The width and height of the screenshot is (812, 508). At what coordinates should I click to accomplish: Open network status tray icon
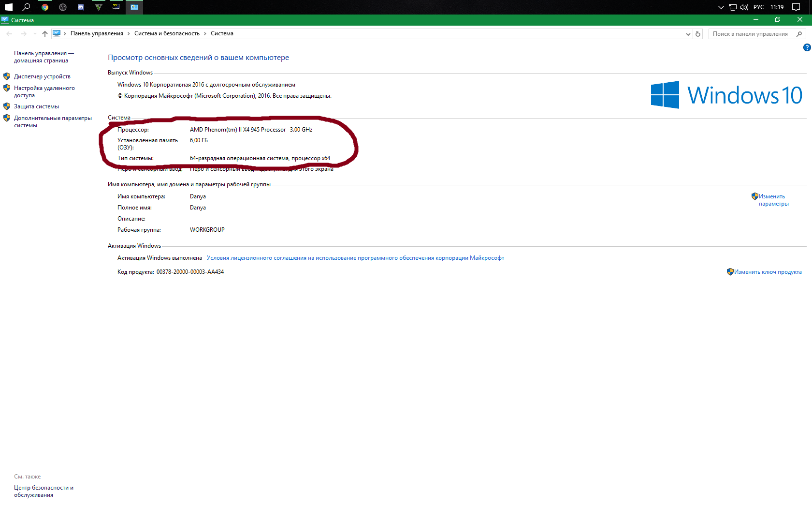(733, 7)
